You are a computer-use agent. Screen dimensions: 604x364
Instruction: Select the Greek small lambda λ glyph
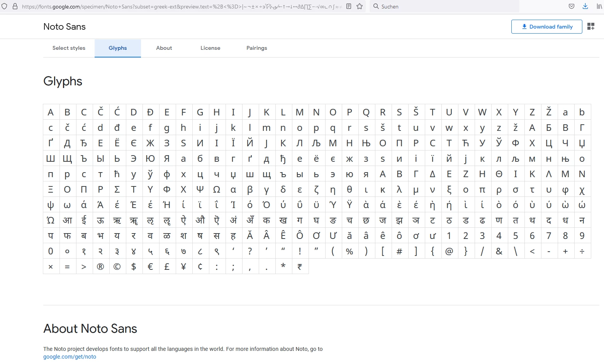[x=399, y=190]
